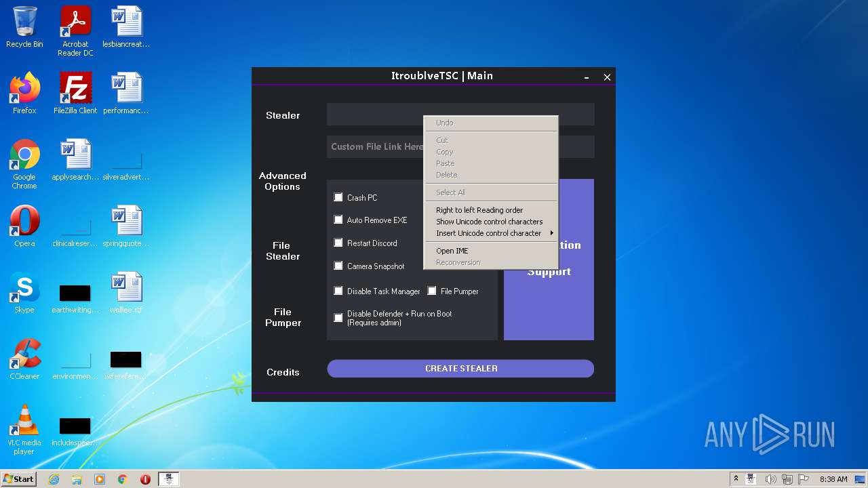The image size is (868, 488).
Task: Choose Right to left Reading order
Action: pyautogui.click(x=490, y=210)
